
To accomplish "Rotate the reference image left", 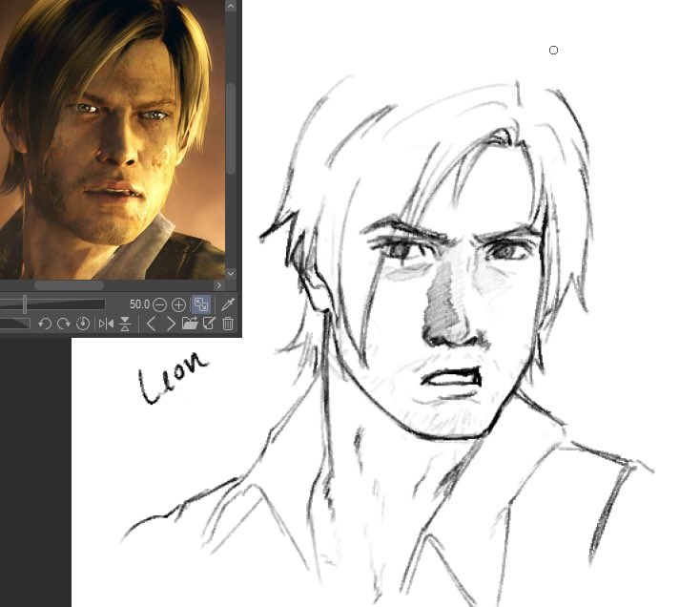I will pos(45,324).
